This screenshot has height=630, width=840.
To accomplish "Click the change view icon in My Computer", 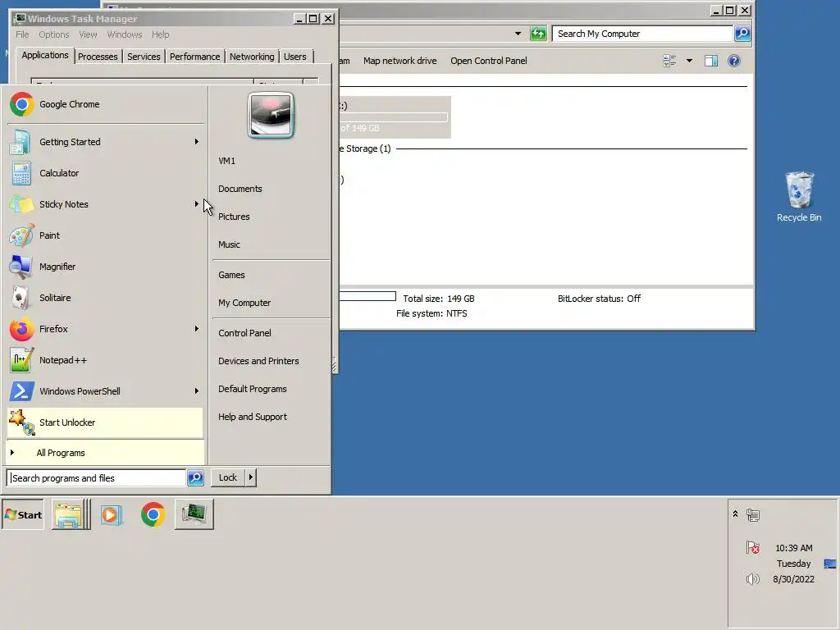I will point(669,61).
